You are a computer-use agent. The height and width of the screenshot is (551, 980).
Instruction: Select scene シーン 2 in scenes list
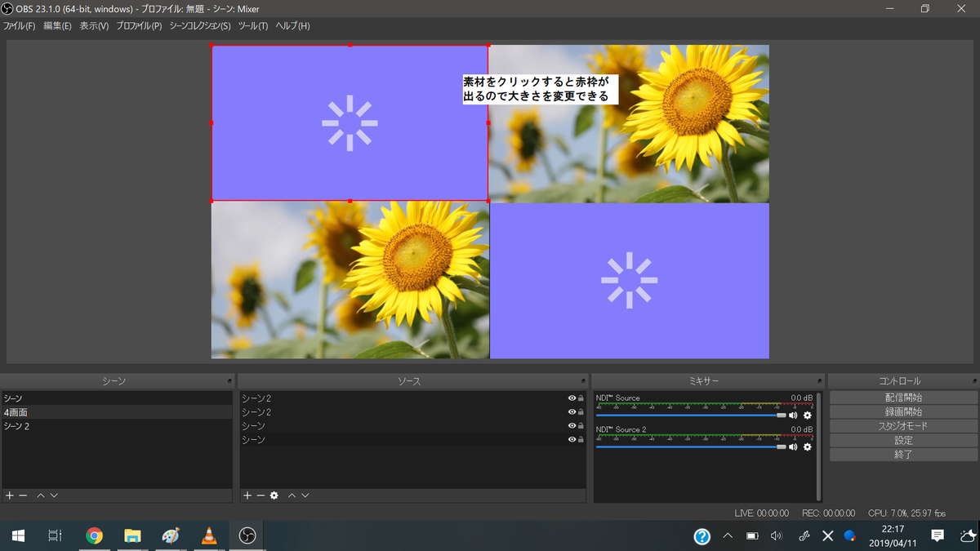pos(117,426)
